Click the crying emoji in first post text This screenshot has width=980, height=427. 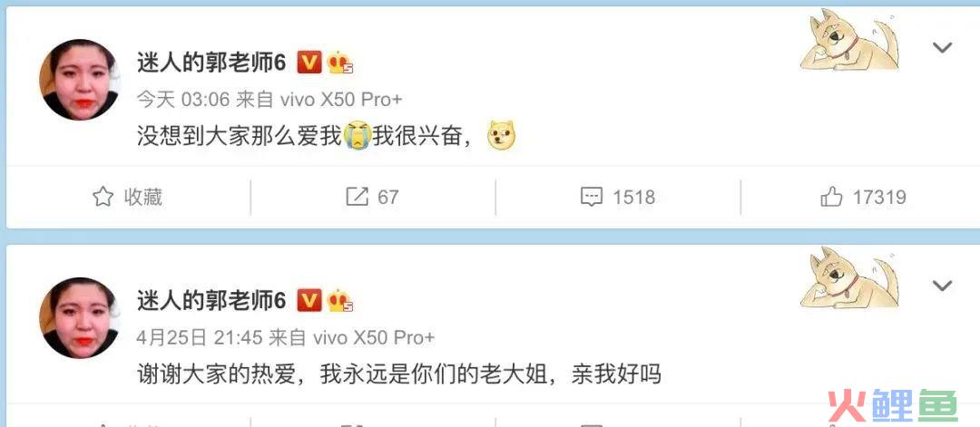click(x=358, y=135)
